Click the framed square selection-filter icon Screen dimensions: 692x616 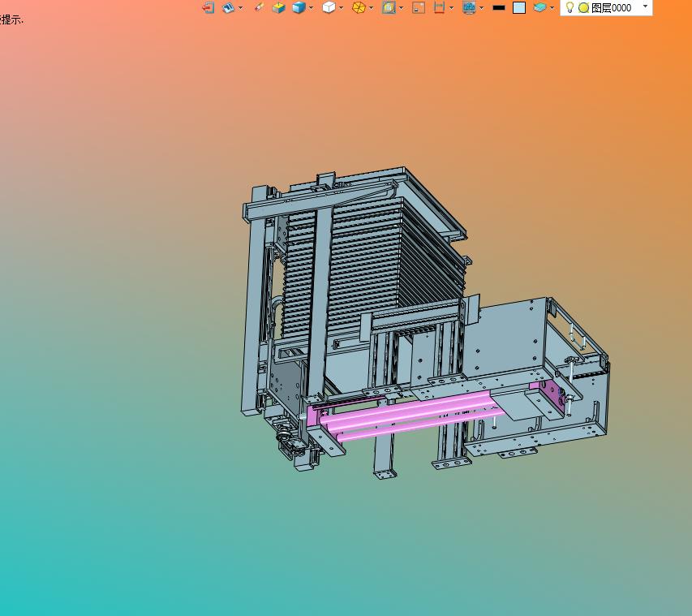[x=389, y=7]
